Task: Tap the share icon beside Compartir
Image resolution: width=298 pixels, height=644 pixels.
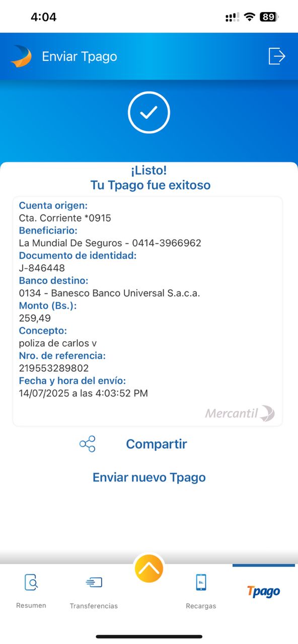Action: click(87, 444)
